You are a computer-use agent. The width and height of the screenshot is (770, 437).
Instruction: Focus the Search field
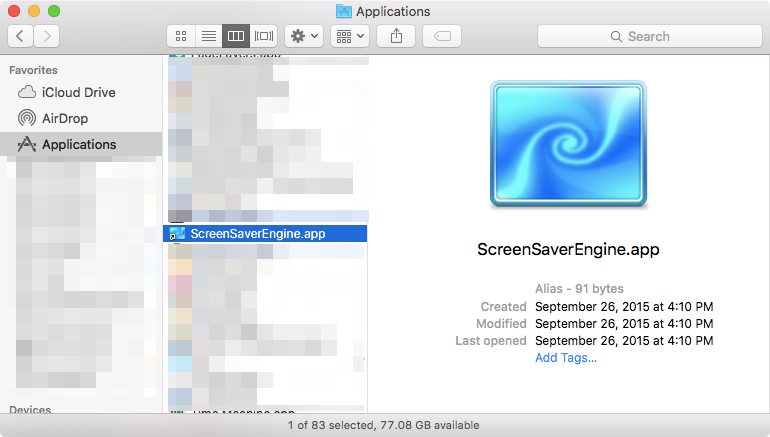tap(650, 36)
